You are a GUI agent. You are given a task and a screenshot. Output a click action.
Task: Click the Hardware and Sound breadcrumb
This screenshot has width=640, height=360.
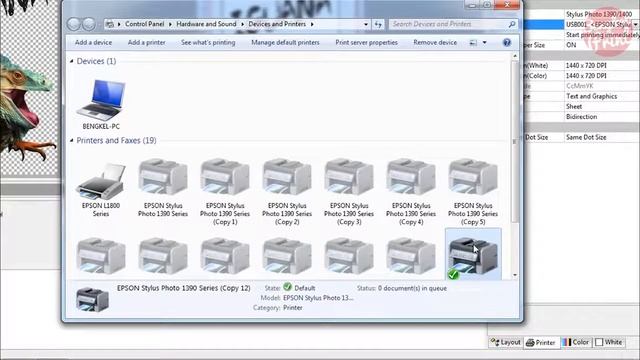[206, 24]
